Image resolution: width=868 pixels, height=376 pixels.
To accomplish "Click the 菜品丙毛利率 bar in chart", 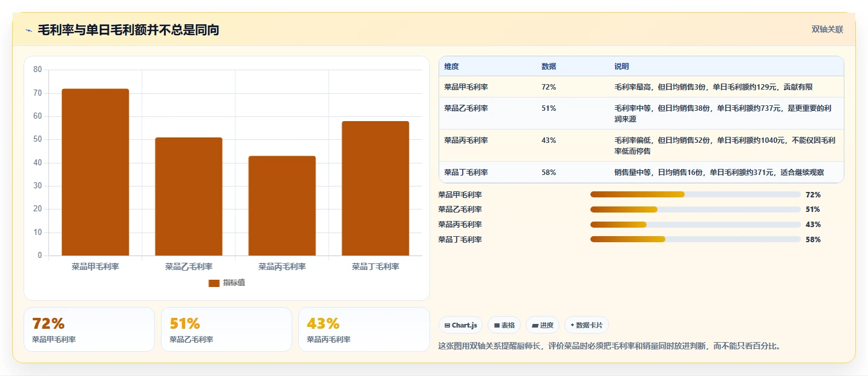I will (x=282, y=206).
